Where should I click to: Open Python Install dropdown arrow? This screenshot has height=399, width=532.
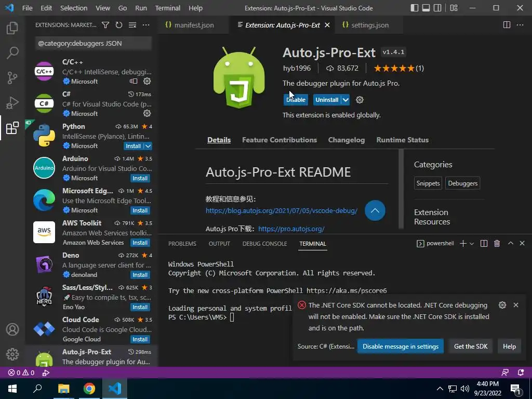coord(148,146)
